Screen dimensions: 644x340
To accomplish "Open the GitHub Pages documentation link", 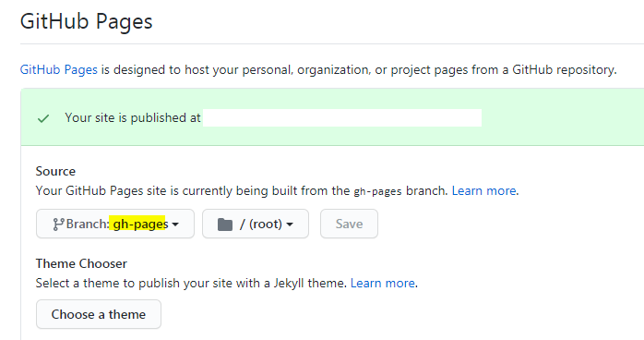I will click(59, 70).
